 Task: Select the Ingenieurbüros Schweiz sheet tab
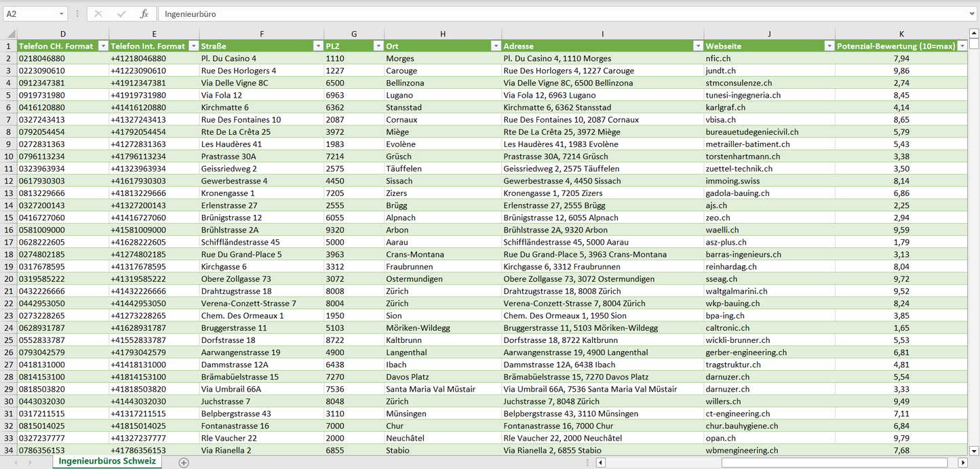tap(107, 462)
